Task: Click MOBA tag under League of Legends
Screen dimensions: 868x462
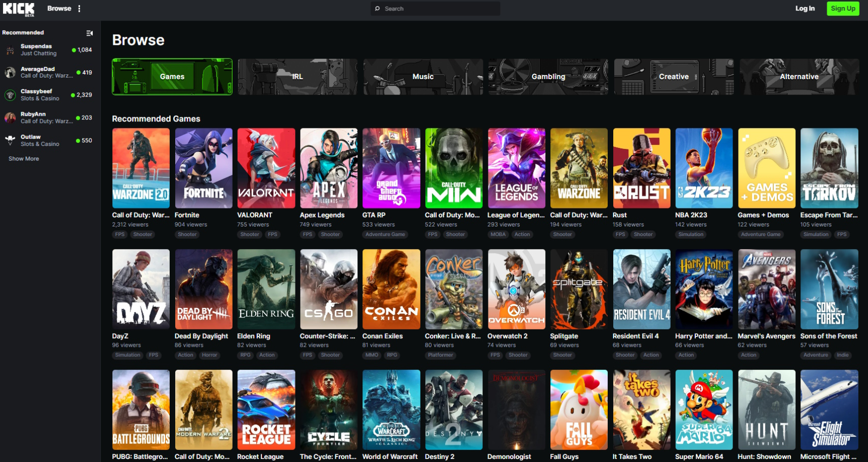Action: 498,235
